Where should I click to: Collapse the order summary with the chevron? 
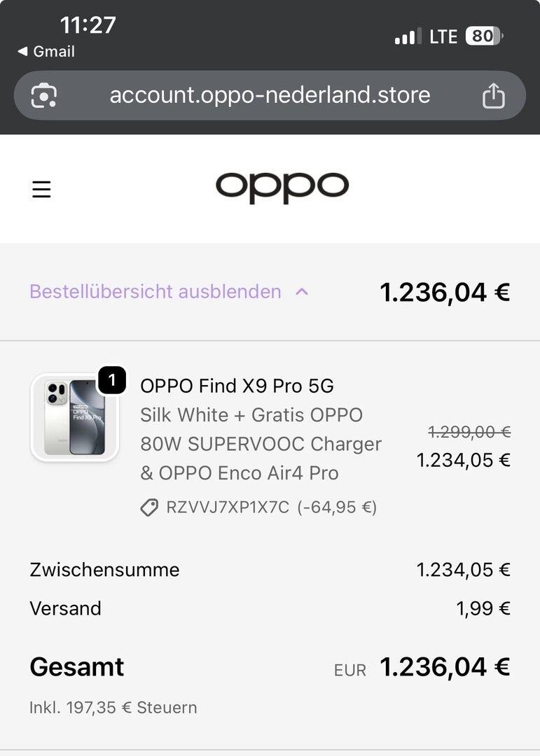point(302,292)
